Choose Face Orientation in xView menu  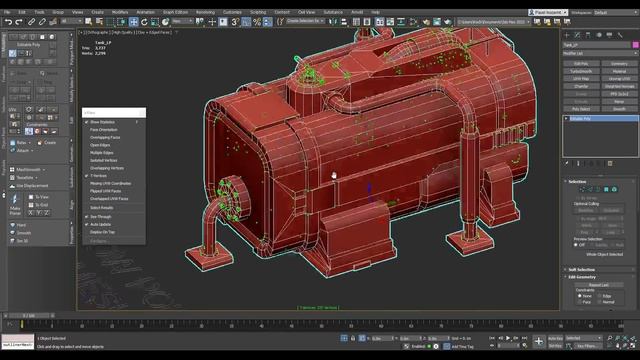click(103, 130)
